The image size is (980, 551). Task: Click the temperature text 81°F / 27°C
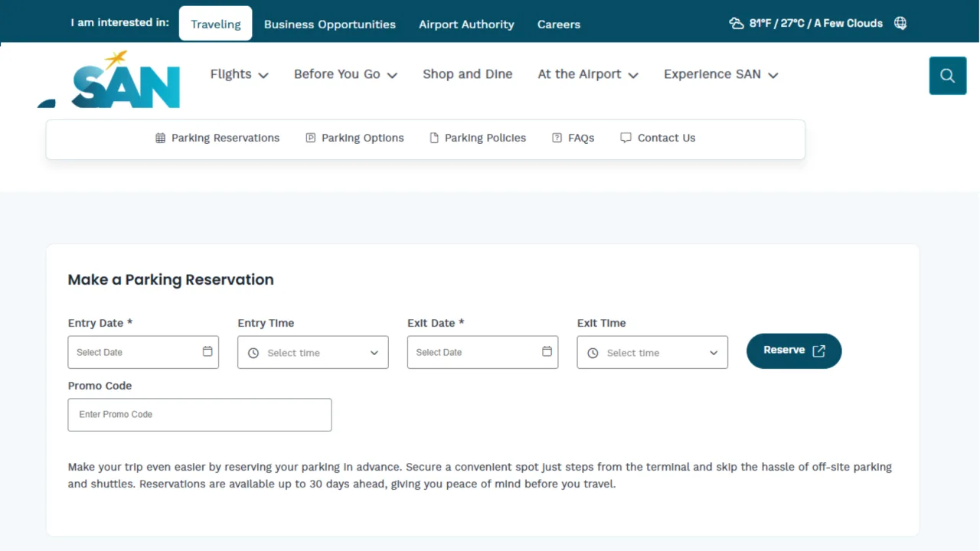click(x=779, y=24)
